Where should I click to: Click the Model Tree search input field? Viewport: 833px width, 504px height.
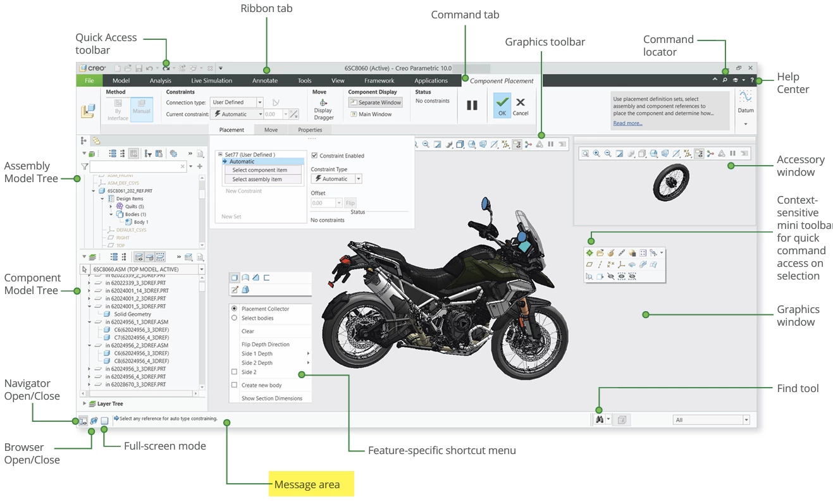(x=139, y=166)
